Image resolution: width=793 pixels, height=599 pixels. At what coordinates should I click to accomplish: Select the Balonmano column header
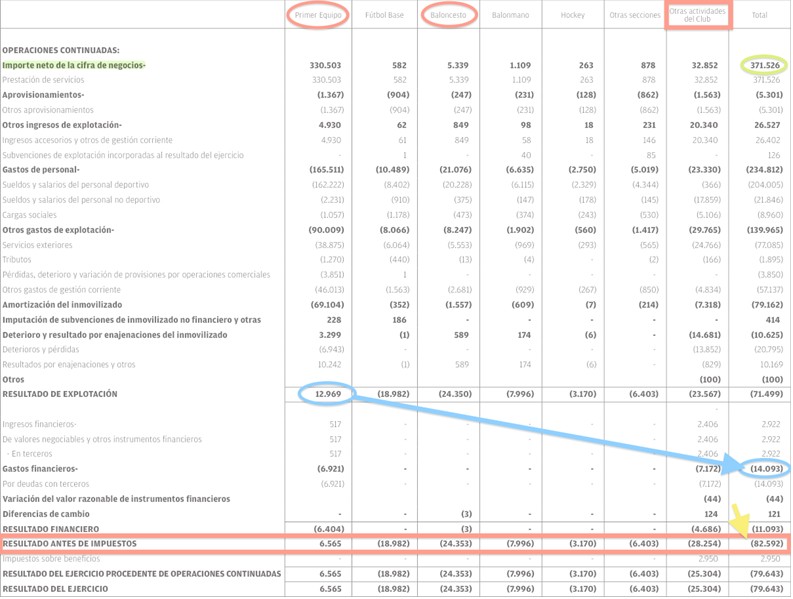click(x=511, y=16)
